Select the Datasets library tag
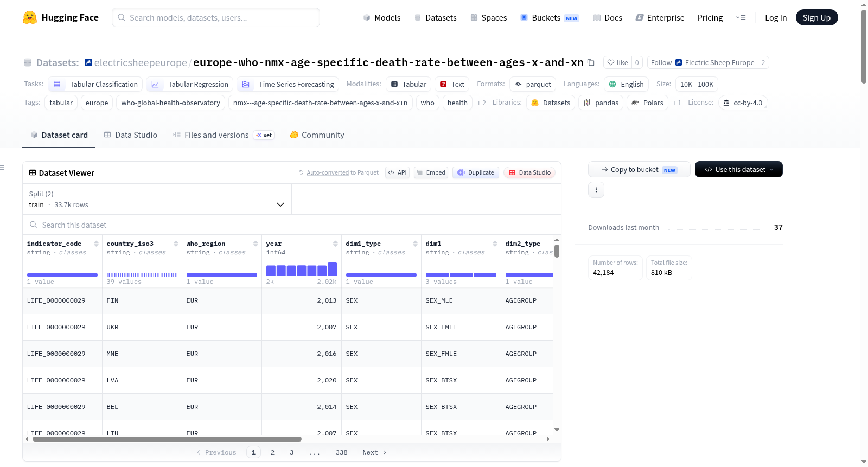 click(x=551, y=103)
